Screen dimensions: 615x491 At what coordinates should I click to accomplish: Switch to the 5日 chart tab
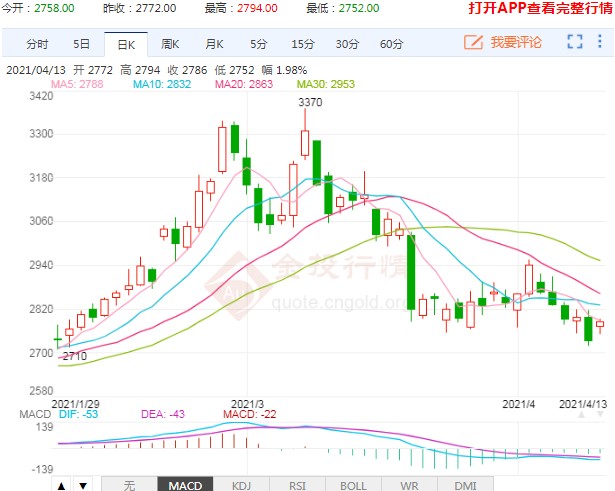(x=82, y=44)
